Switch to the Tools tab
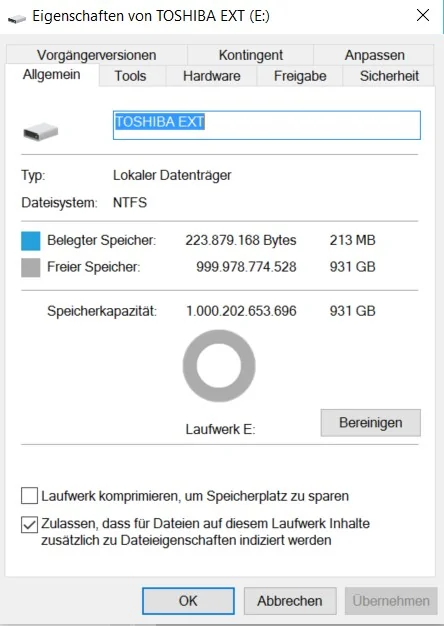The width and height of the screenshot is (444, 626). click(131, 76)
